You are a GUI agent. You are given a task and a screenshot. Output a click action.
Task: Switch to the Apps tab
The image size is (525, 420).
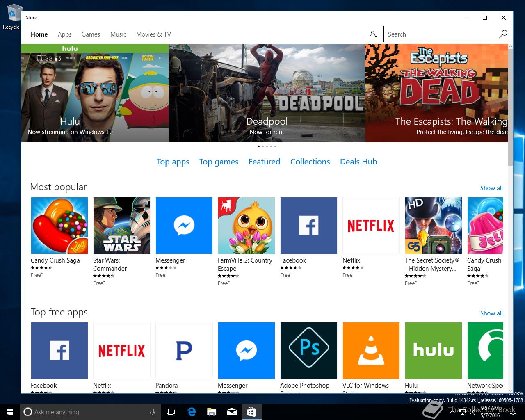(x=65, y=34)
